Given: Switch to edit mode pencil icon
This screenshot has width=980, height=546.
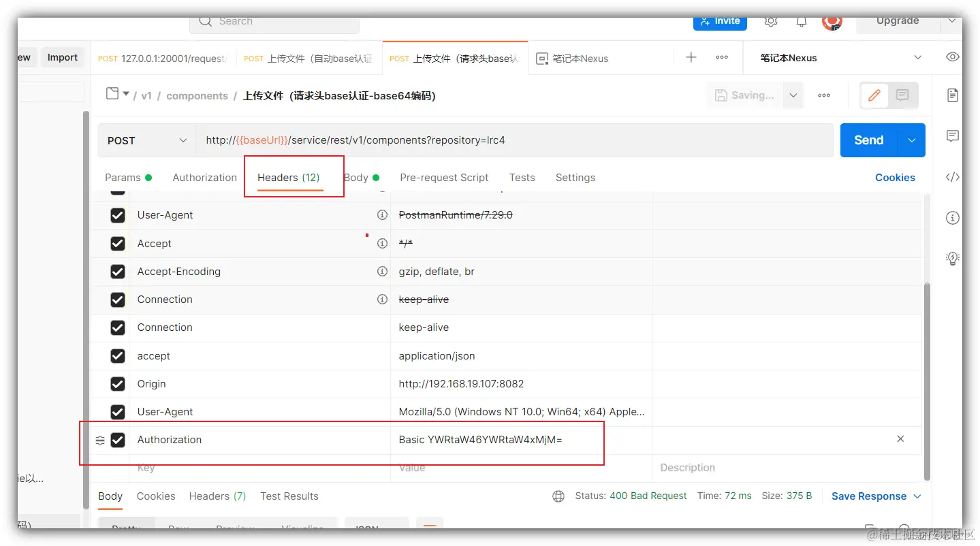Looking at the screenshot, I should 874,95.
